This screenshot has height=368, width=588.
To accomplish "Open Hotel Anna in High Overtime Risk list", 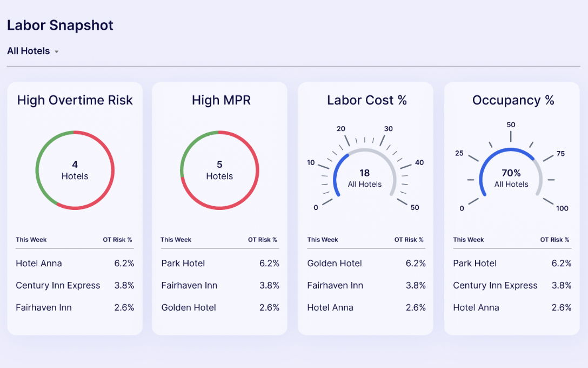I will tap(39, 264).
